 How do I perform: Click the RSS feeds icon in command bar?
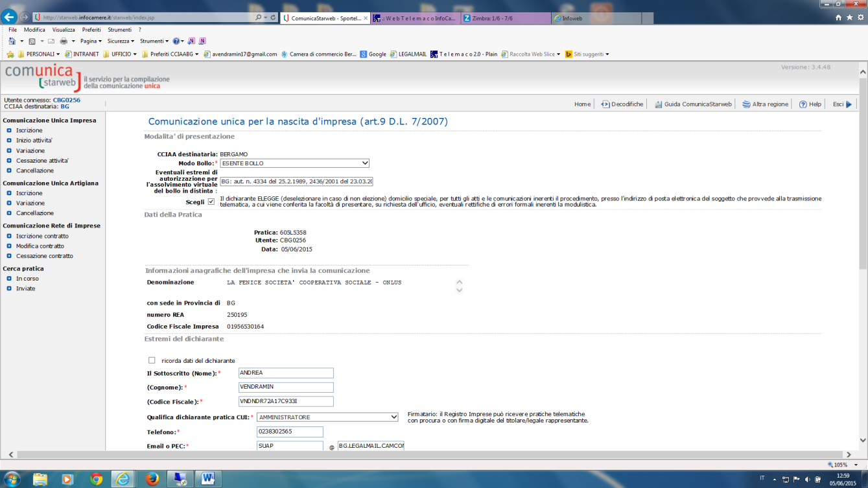32,41
